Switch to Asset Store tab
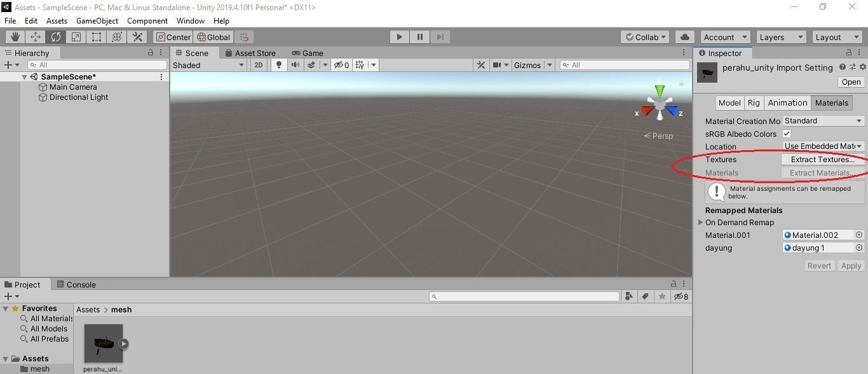Screen dimensions: 868x374 coord(250,53)
